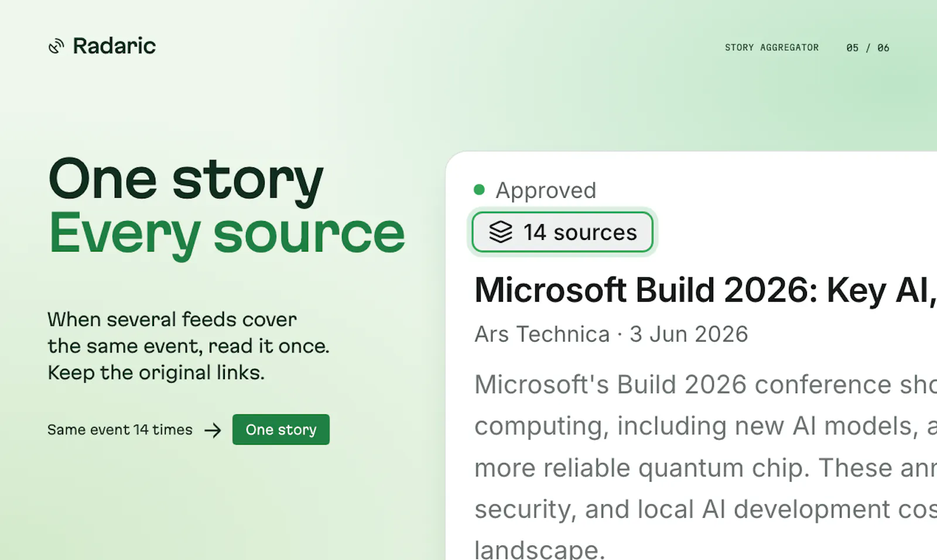This screenshot has height=560, width=937.
Task: Click the STORY AGGREGATOR label
Action: [x=772, y=47]
